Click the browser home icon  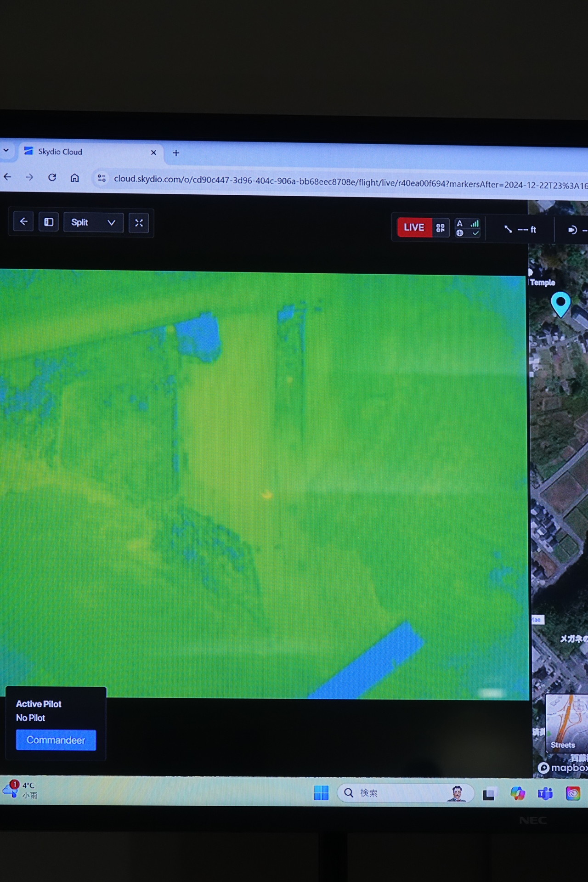(x=75, y=178)
